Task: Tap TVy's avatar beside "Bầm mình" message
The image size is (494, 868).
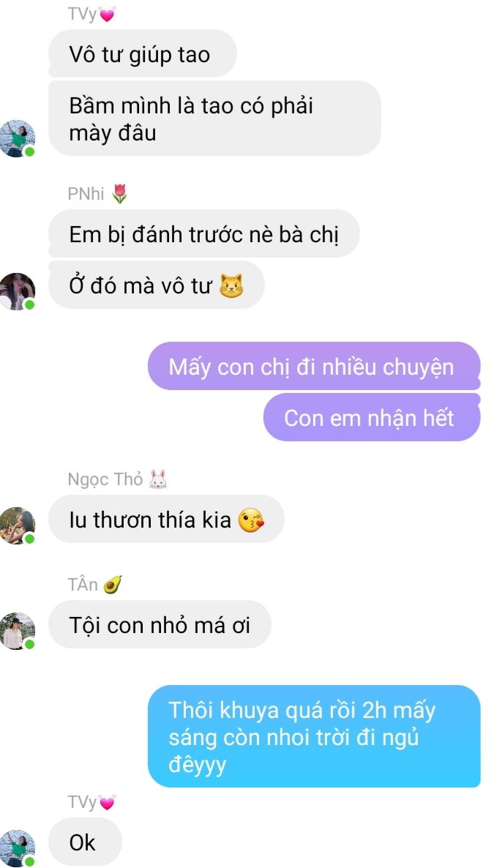Action: pos(17,138)
